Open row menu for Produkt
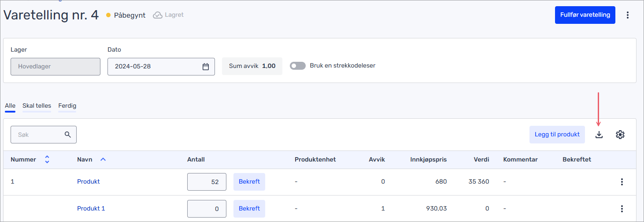 tap(622, 182)
